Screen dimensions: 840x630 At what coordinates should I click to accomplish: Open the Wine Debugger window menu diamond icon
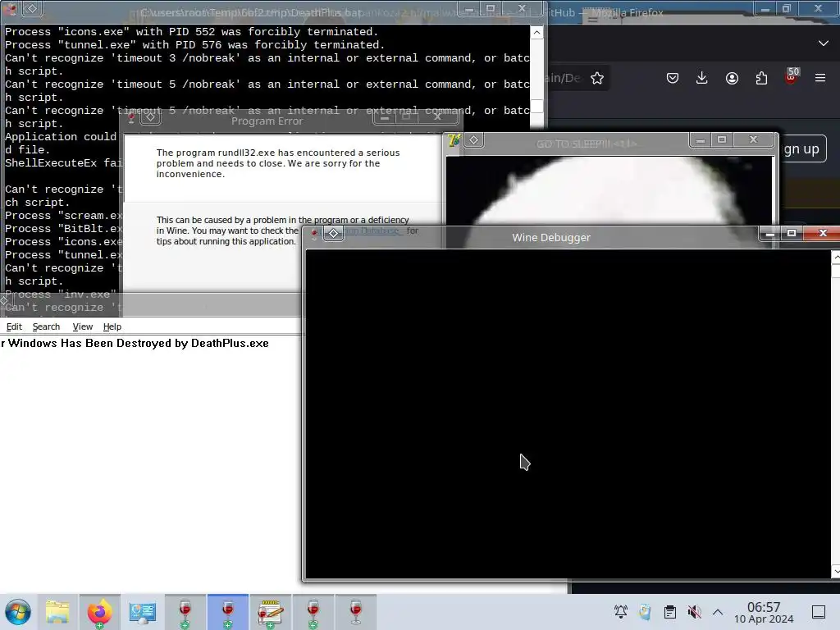point(333,234)
